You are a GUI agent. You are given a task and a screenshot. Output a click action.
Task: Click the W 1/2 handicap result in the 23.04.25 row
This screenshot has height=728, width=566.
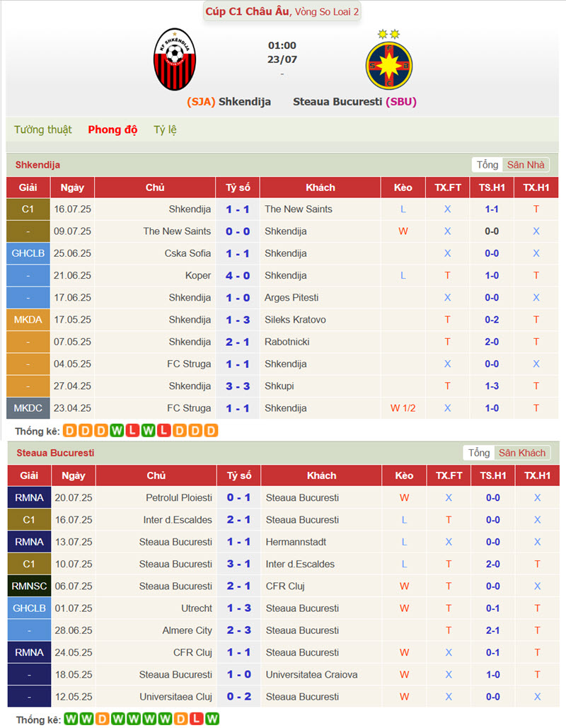[403, 408]
